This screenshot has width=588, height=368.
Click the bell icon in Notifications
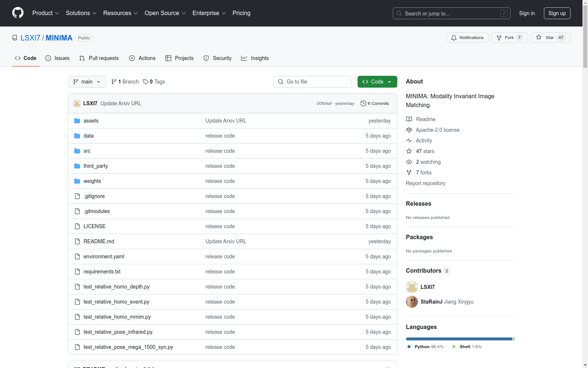click(454, 38)
